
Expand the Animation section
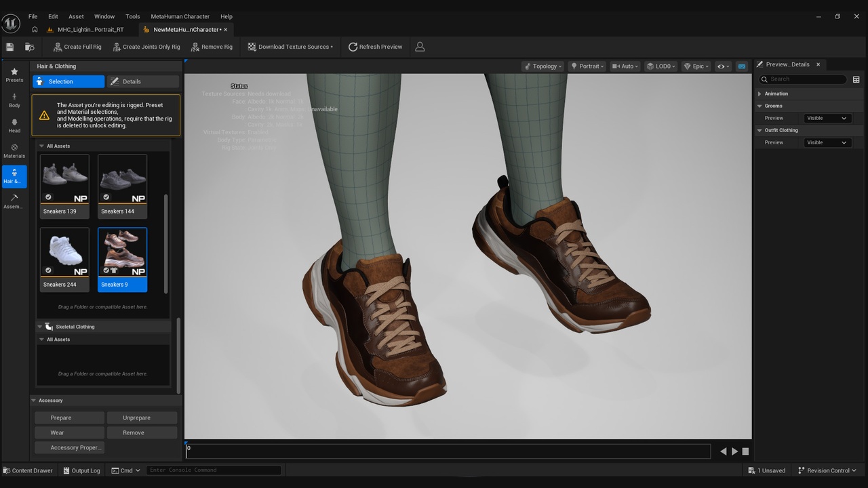pos(759,94)
